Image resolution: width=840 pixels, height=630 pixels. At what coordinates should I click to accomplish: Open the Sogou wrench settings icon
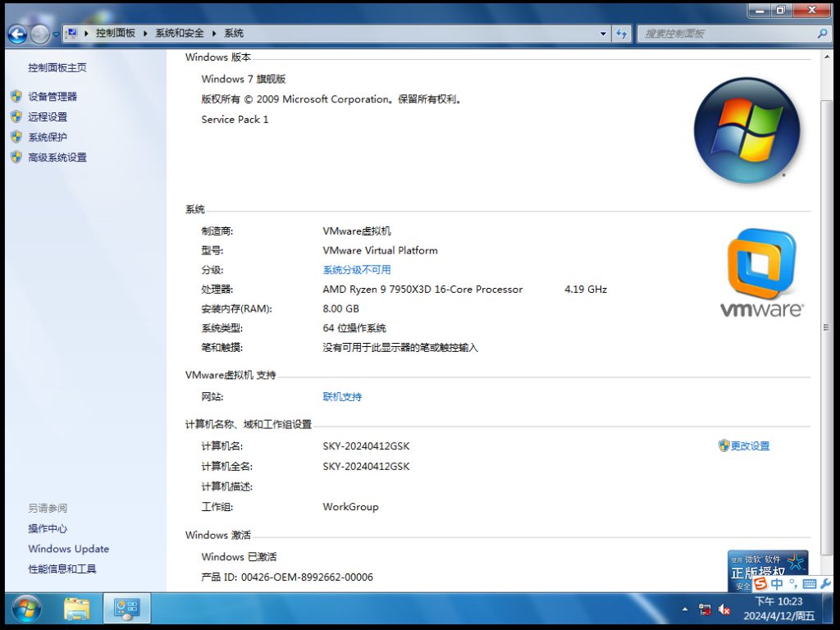coord(824,583)
